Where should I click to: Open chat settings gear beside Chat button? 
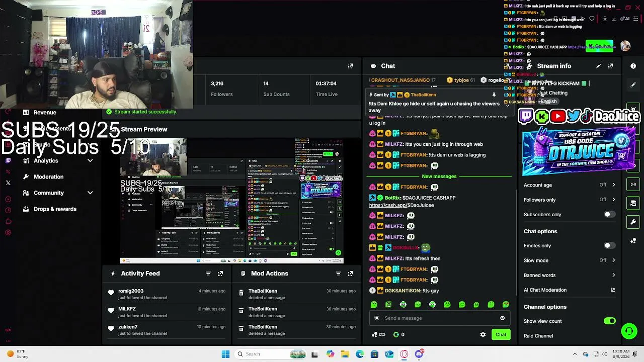point(483,335)
